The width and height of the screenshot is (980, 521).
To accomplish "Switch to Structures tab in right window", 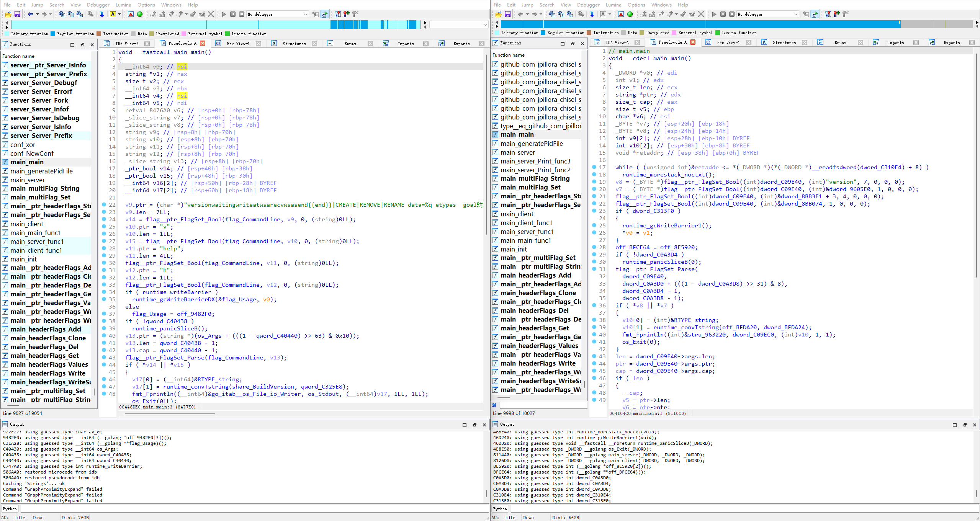I will [784, 42].
